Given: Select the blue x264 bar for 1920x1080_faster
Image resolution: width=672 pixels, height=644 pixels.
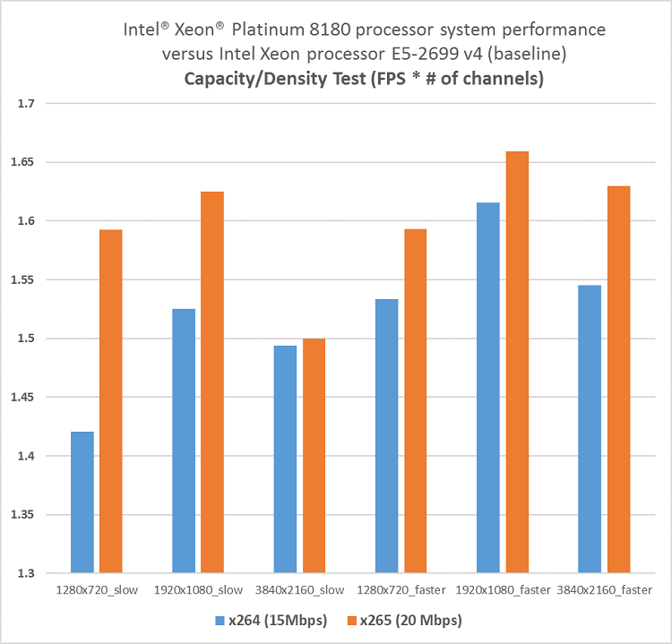Looking at the screenshot, I should pyautogui.click(x=488, y=388).
